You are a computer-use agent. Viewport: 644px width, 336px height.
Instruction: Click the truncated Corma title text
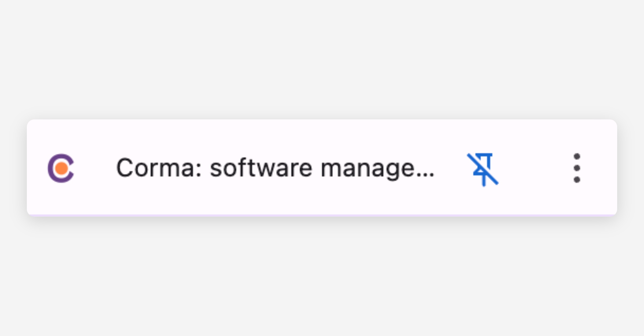tap(275, 168)
